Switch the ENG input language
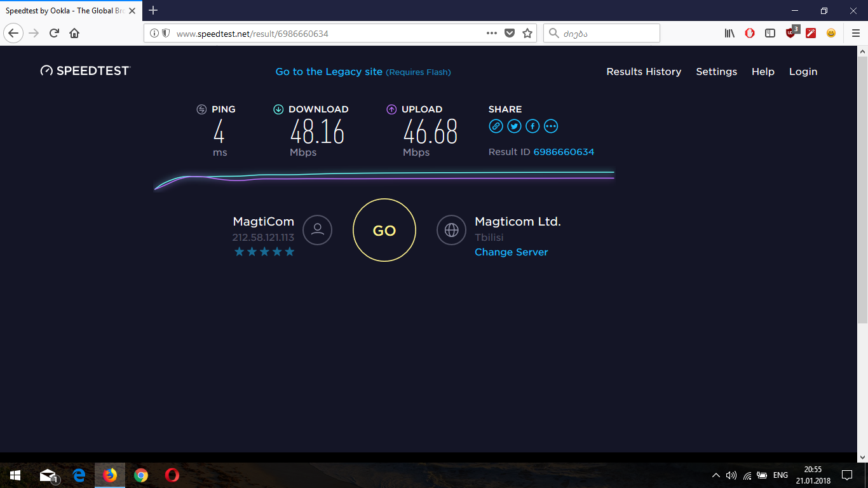 point(780,475)
